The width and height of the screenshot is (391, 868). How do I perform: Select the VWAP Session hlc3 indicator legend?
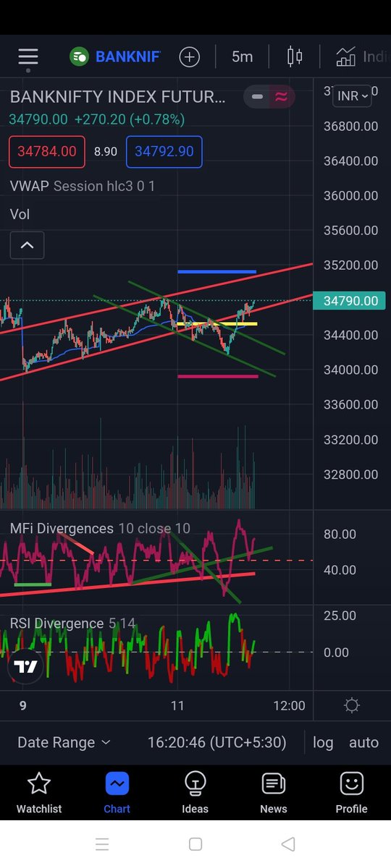[83, 186]
